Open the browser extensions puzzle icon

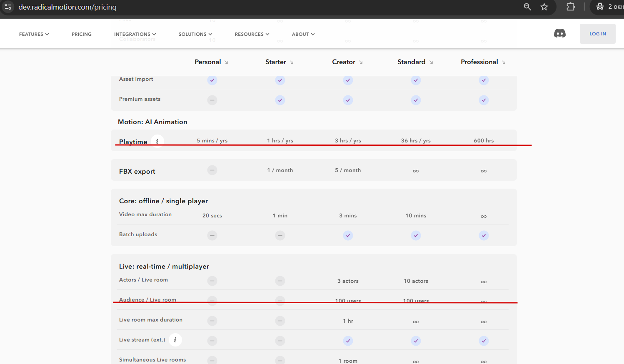[571, 7]
